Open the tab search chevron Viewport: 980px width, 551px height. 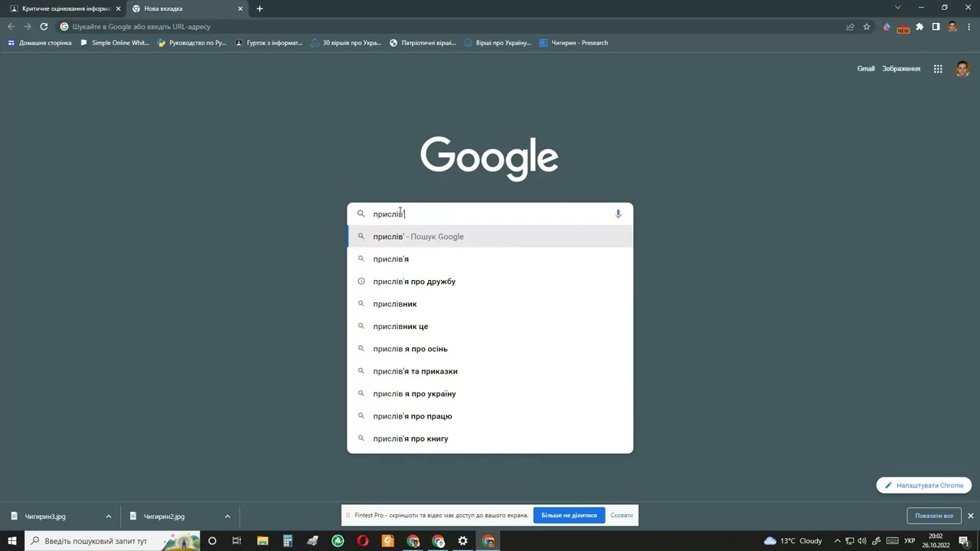897,8
